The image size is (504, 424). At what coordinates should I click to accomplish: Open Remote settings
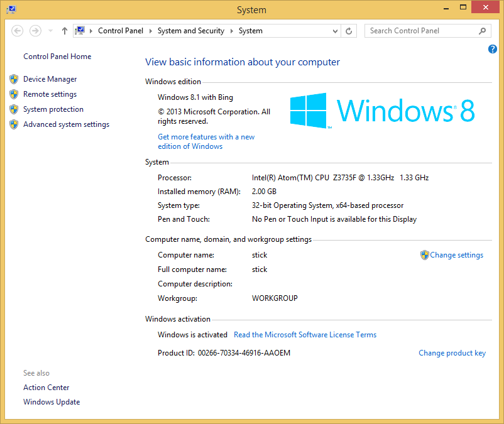click(50, 94)
